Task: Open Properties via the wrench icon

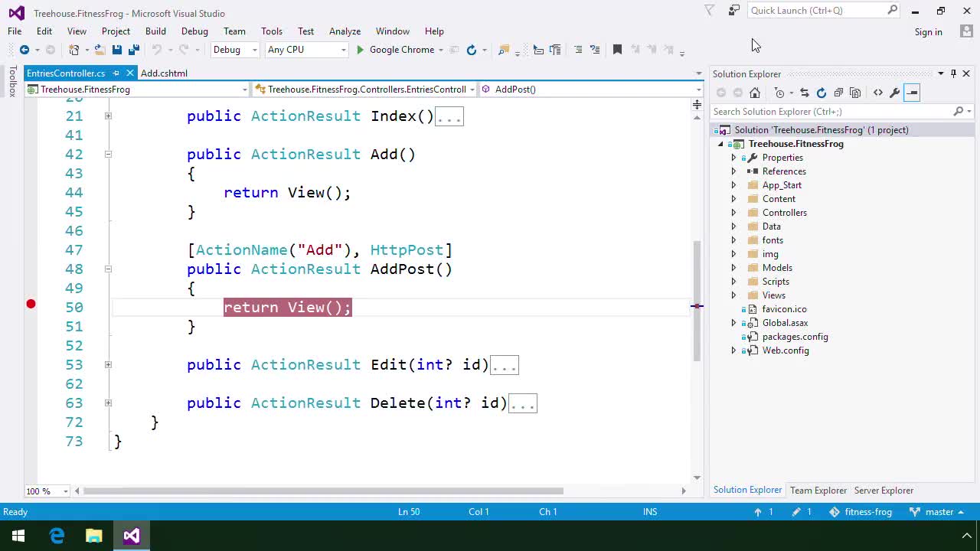Action: coord(894,93)
